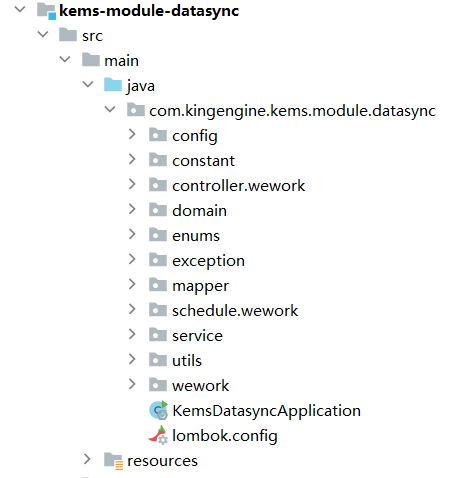Click the resources folder icon
The height and width of the screenshot is (478, 467).
[114, 461]
